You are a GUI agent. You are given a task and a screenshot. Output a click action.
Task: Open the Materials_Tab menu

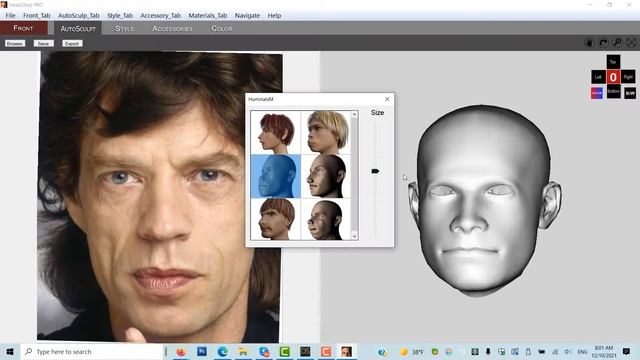(208, 16)
